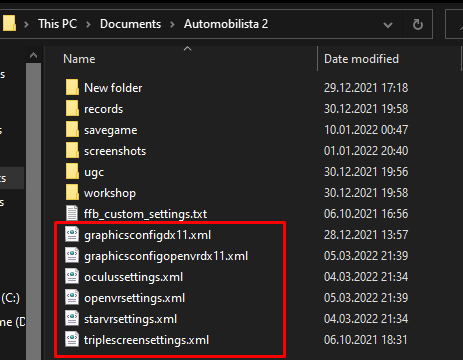Click the date 06.10.2021 16:56
This screenshot has width=463, height=360.
[x=366, y=214]
